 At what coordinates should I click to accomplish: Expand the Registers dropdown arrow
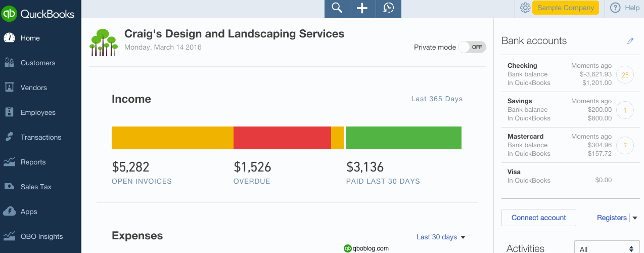tap(635, 218)
